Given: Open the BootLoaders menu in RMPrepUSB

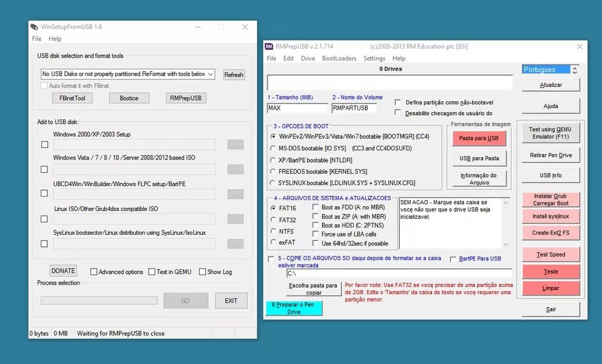Looking at the screenshot, I should (339, 58).
